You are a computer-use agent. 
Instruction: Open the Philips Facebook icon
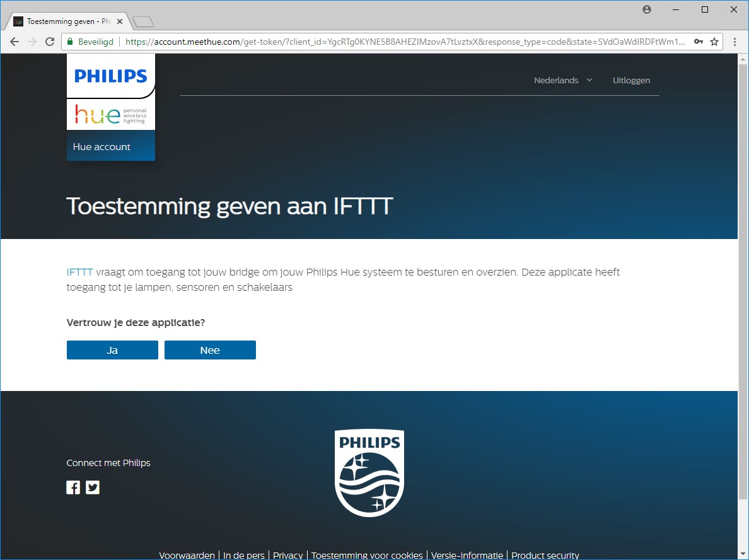[x=73, y=487]
